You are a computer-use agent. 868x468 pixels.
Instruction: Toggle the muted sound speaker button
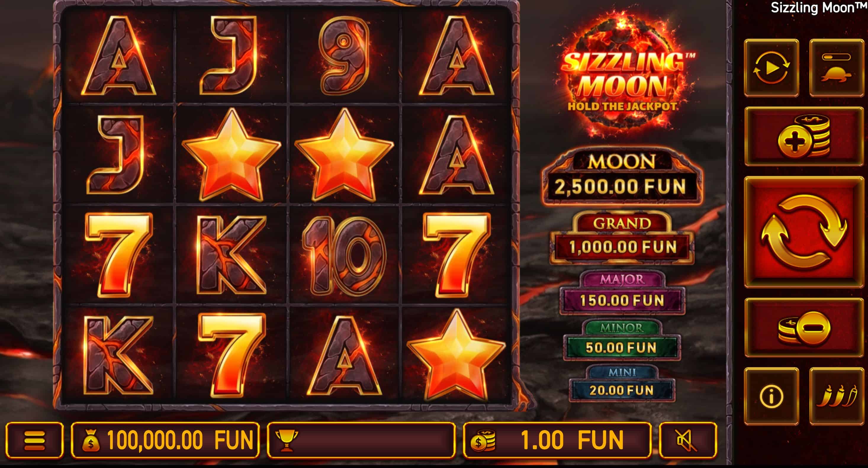coord(688,440)
